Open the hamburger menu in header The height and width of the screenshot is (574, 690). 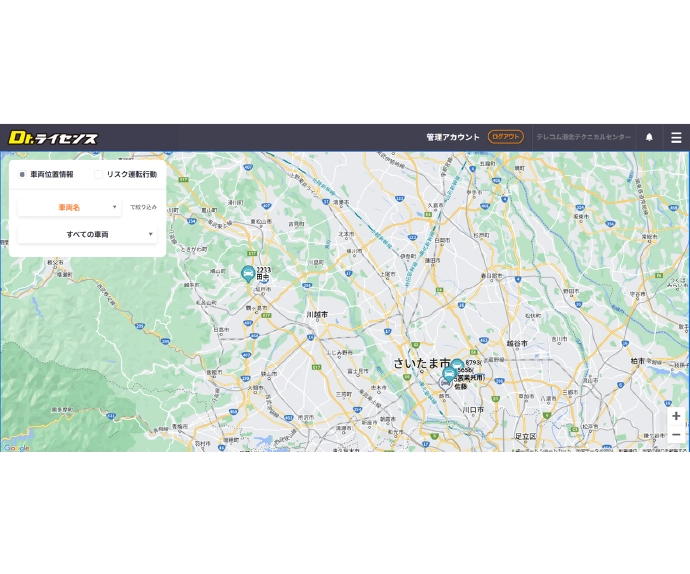[x=676, y=138]
